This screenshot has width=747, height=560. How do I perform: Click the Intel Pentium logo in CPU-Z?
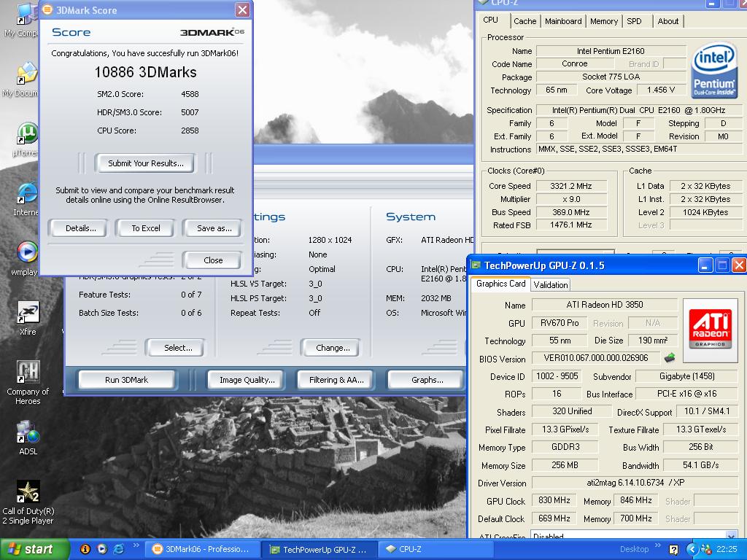pos(713,71)
